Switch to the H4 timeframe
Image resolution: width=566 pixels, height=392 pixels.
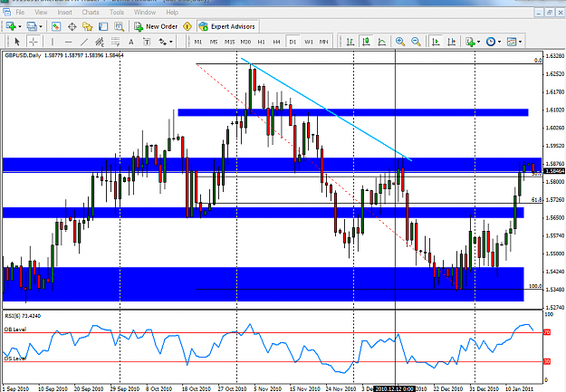pyautogui.click(x=276, y=42)
